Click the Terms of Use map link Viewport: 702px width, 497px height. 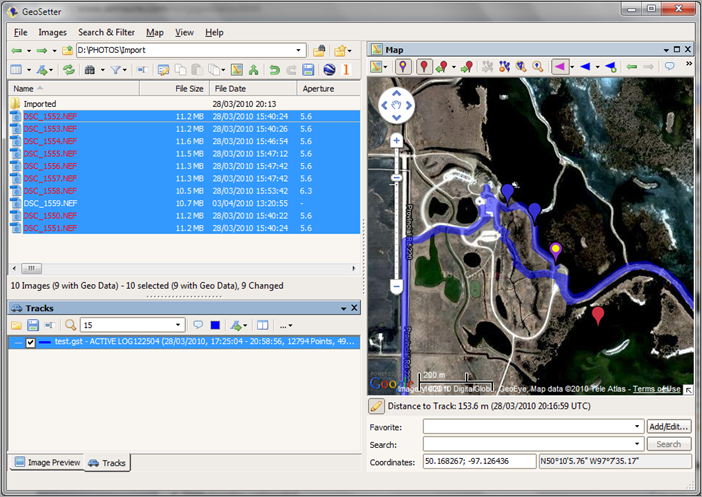coord(656,389)
